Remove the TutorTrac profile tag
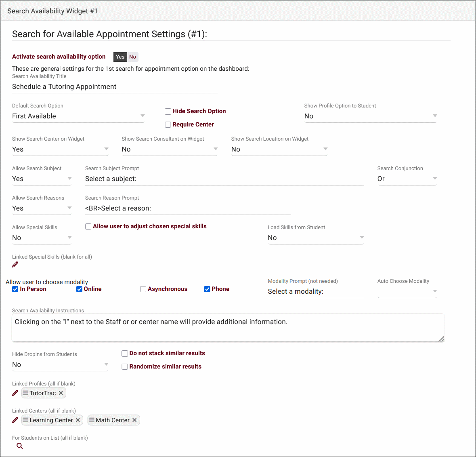The width and height of the screenshot is (476, 457). coord(61,393)
